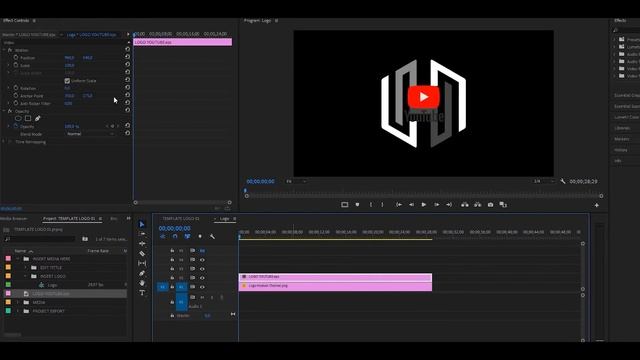Click Export Frame camera icon
640x360 pixels.
490,204
